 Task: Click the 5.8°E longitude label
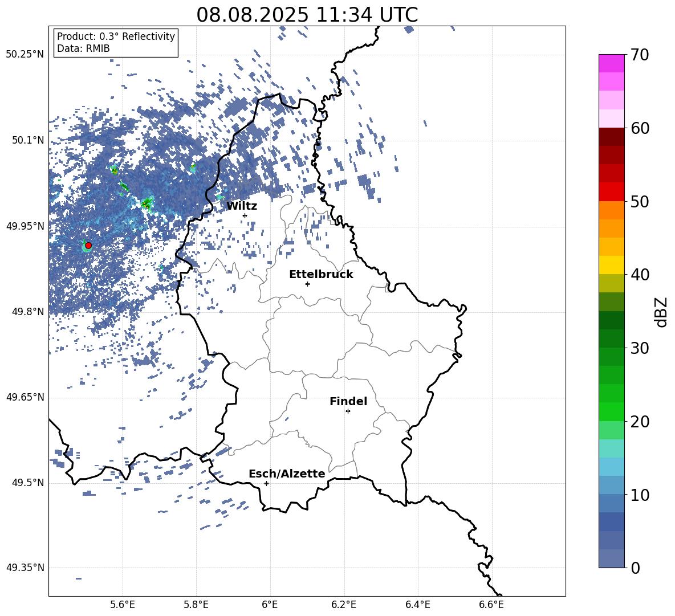click(196, 605)
